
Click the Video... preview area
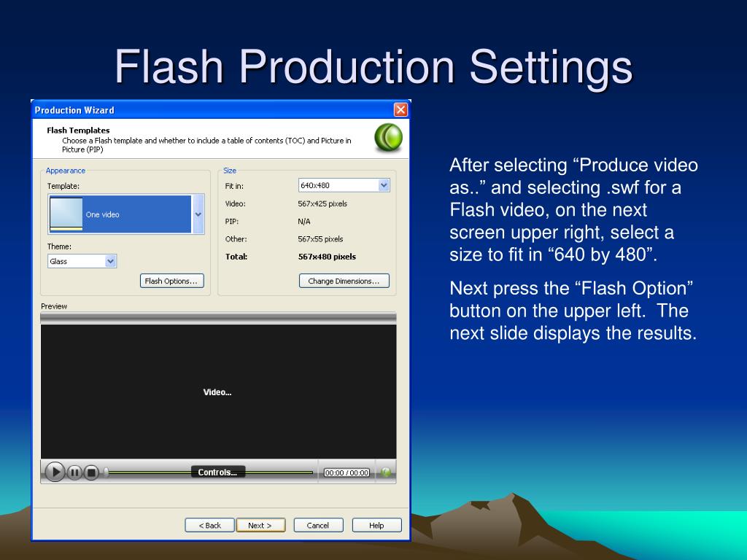coord(218,392)
